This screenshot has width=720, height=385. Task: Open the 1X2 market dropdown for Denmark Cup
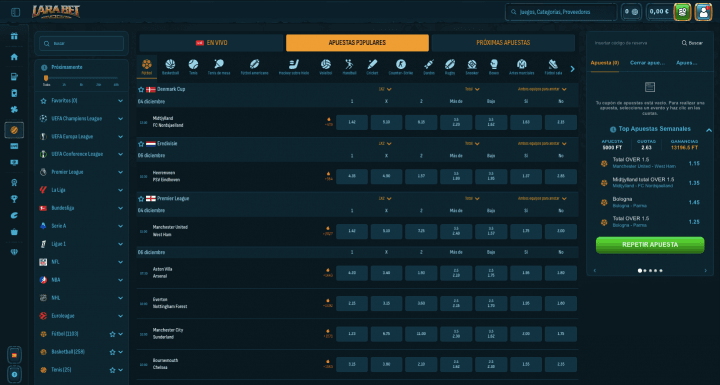click(x=385, y=89)
